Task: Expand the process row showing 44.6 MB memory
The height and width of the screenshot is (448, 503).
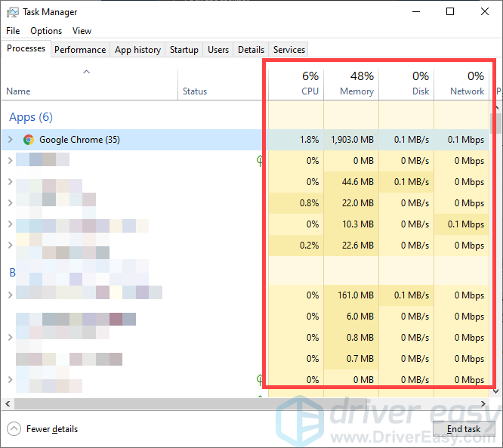Action: pyautogui.click(x=11, y=182)
